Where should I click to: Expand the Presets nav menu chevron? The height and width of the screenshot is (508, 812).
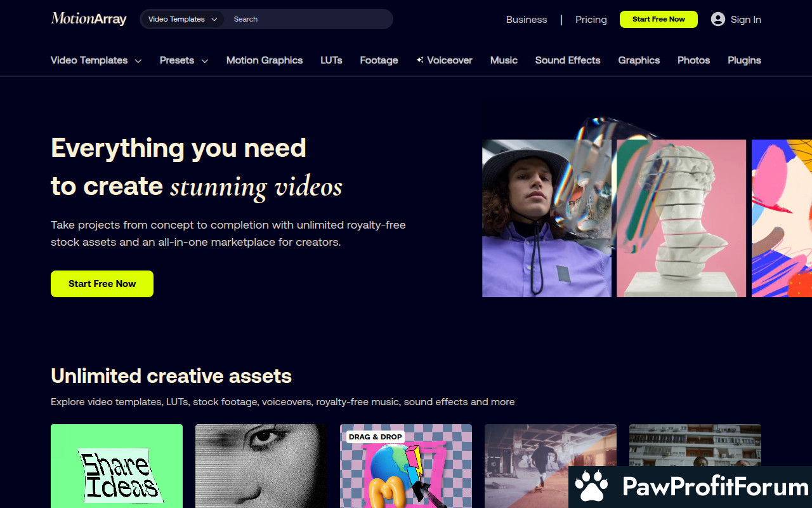click(x=205, y=61)
